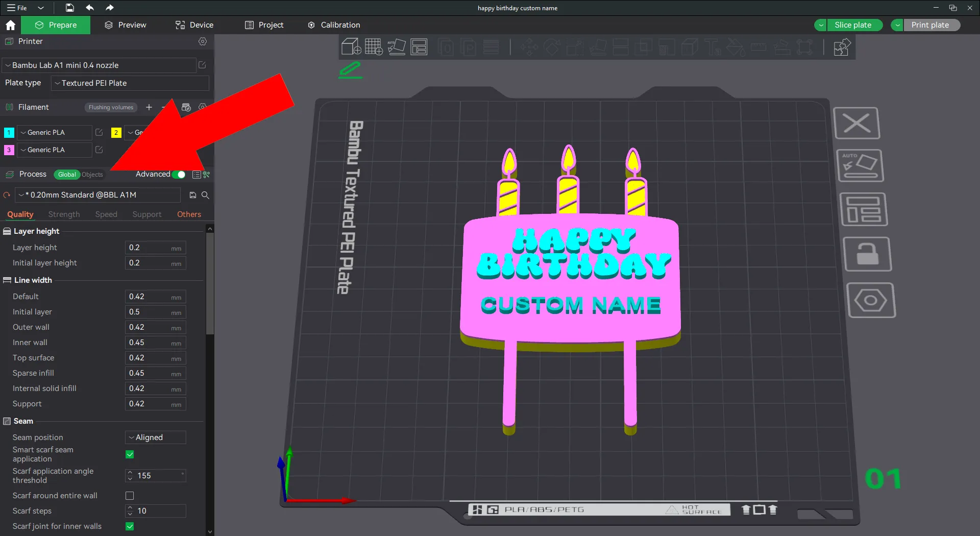
Task: Open the Assembly view puzzle icon
Action: coord(842,47)
